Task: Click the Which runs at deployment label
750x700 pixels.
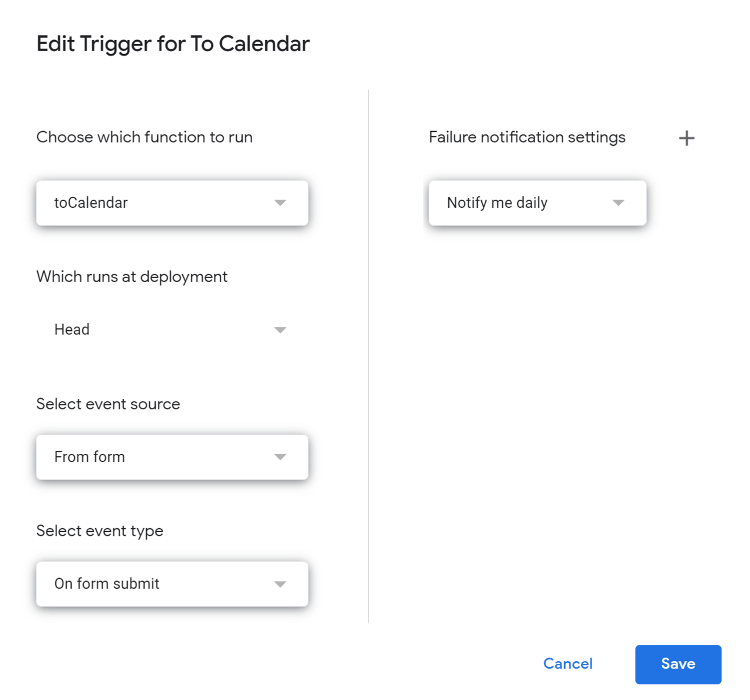Action: [132, 277]
